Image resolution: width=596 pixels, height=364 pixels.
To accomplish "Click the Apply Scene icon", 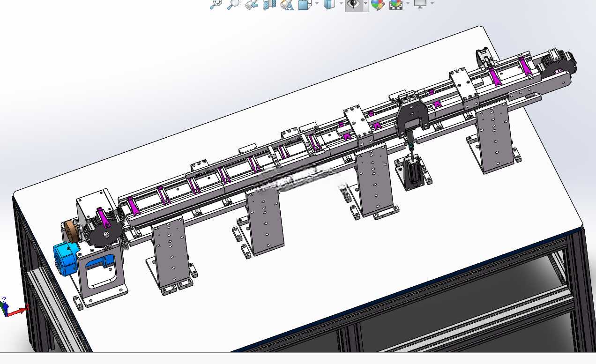I will [x=396, y=4].
